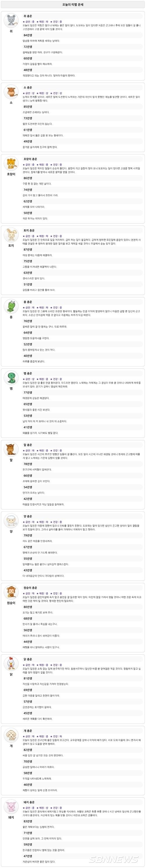
Task: Select the tiger zodiac icon
Action: click(11, 164)
